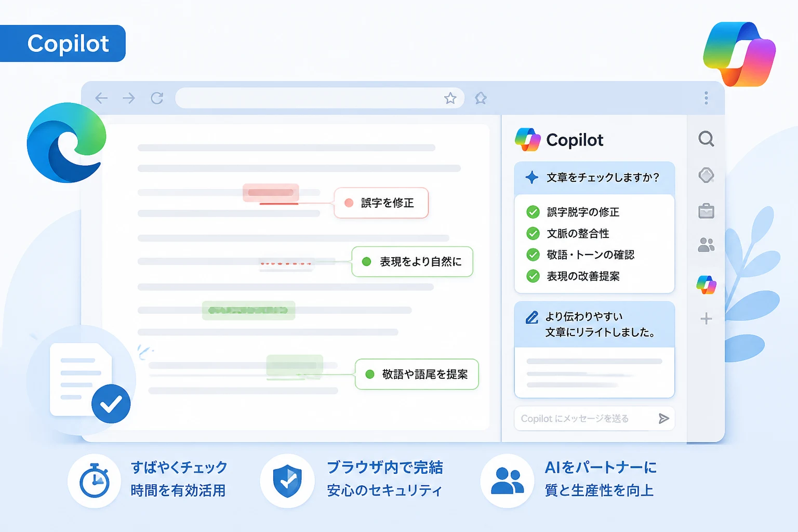Click the 時間を有効活用 text
The height and width of the screenshot is (532, 798).
point(178,490)
